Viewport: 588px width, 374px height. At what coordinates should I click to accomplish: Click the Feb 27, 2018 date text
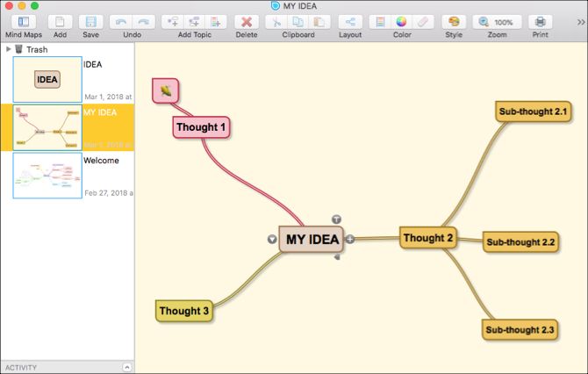tap(109, 193)
